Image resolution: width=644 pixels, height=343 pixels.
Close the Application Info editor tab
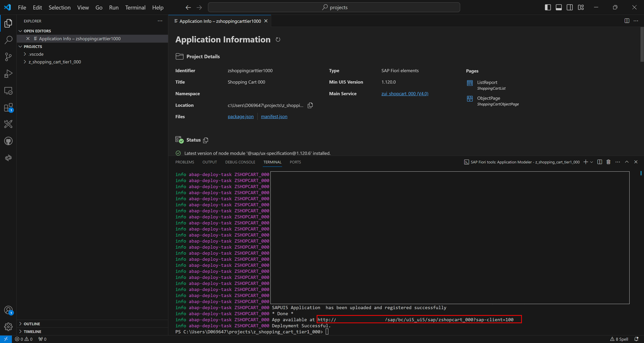tap(266, 21)
